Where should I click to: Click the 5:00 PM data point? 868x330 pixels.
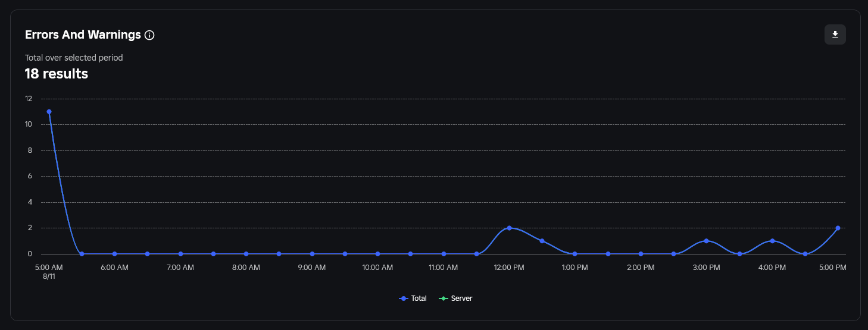(x=838, y=228)
